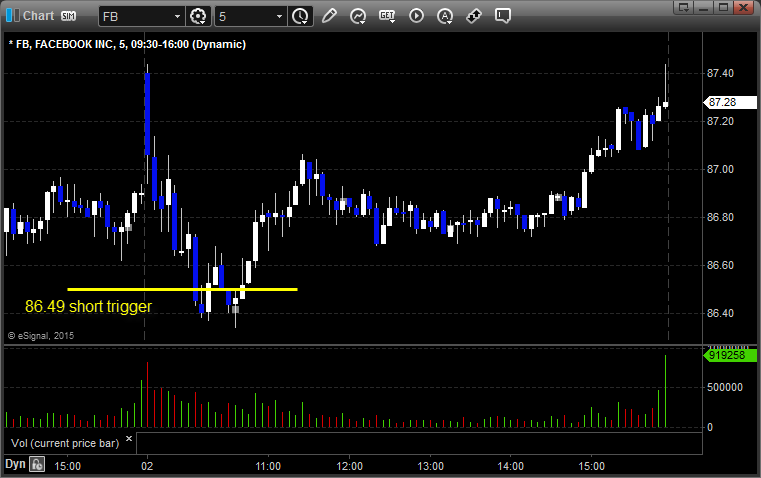Click the 'Vol (current price bar)' label
Viewport: 761px width, 478px height.
pyautogui.click(x=65, y=443)
